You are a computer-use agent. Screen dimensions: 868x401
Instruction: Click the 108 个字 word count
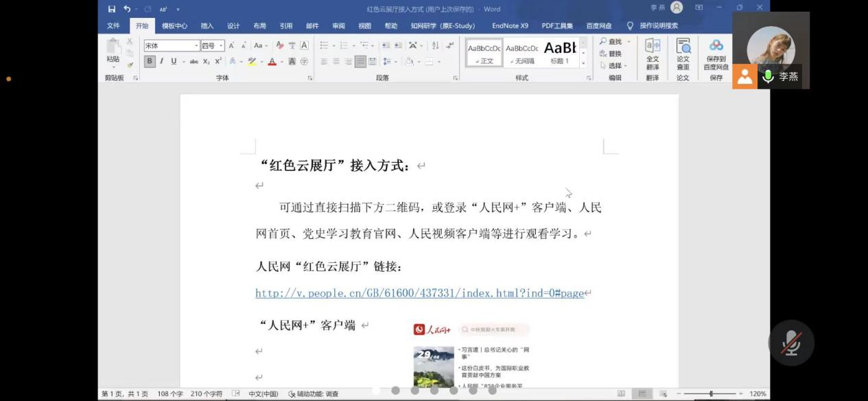pos(170,394)
